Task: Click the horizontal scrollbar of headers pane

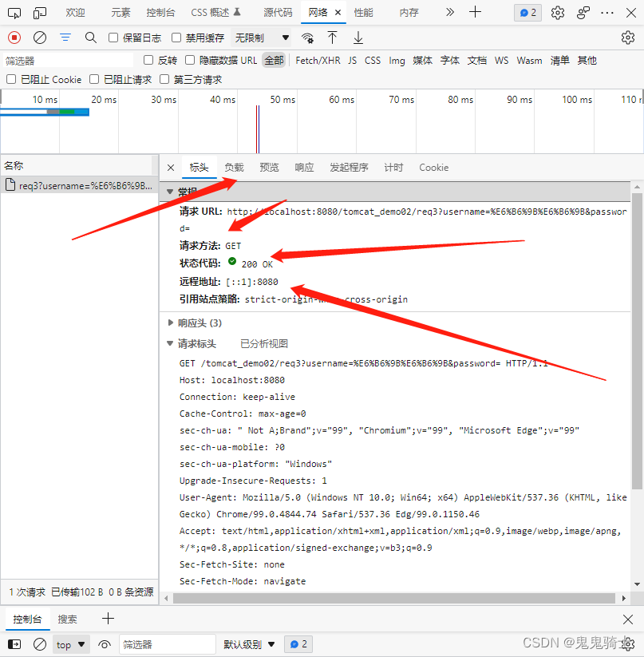Action: coord(394,599)
